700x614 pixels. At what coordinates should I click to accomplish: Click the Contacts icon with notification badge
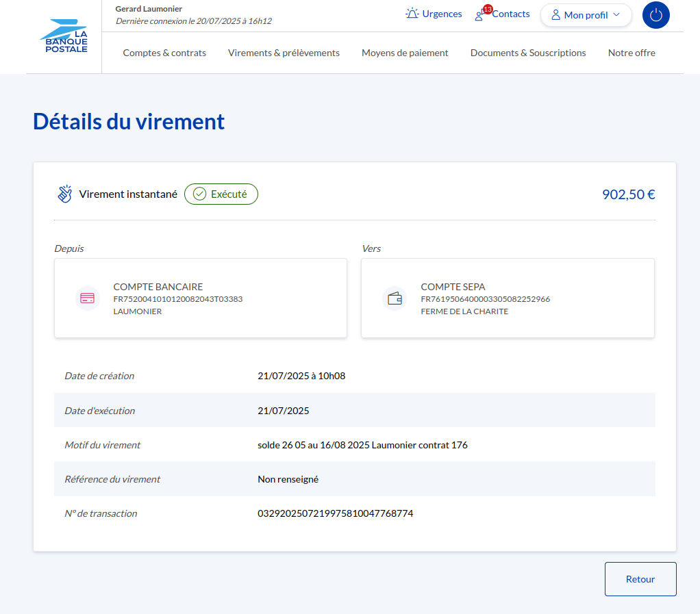coord(481,14)
